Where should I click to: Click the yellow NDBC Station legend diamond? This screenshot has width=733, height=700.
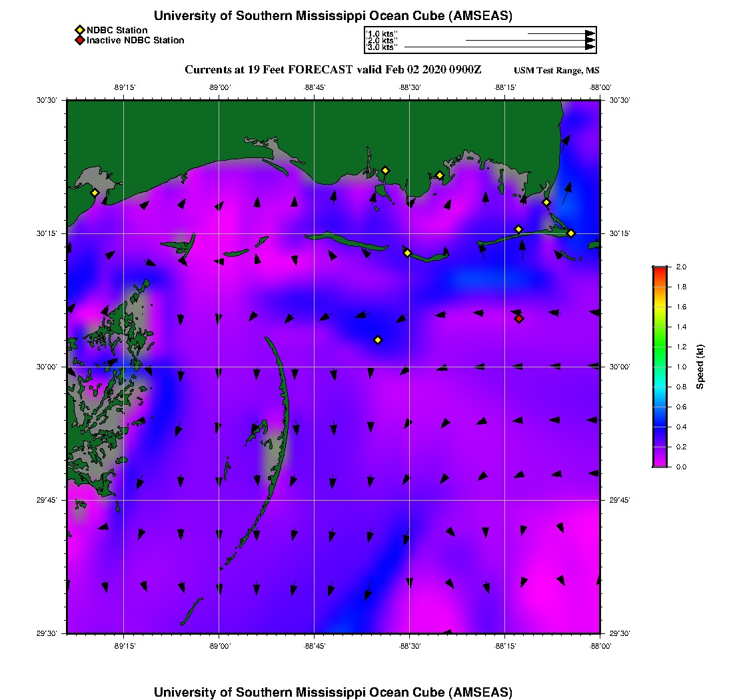pos(79,31)
